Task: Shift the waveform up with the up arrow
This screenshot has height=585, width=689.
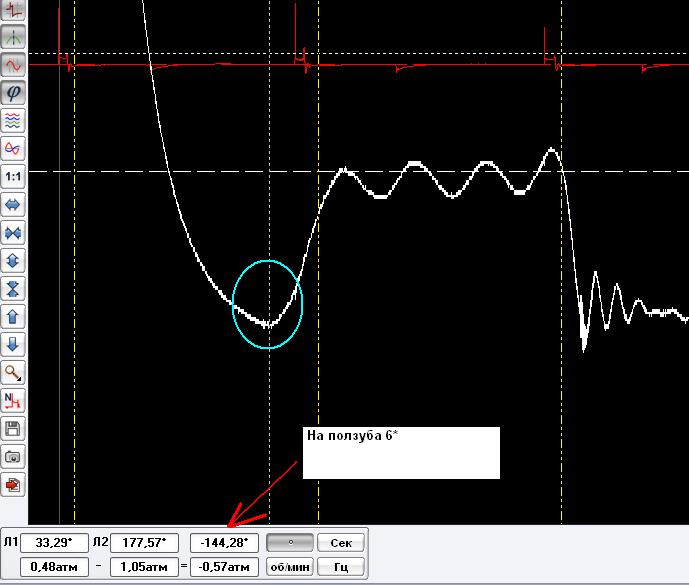Action: (x=13, y=317)
